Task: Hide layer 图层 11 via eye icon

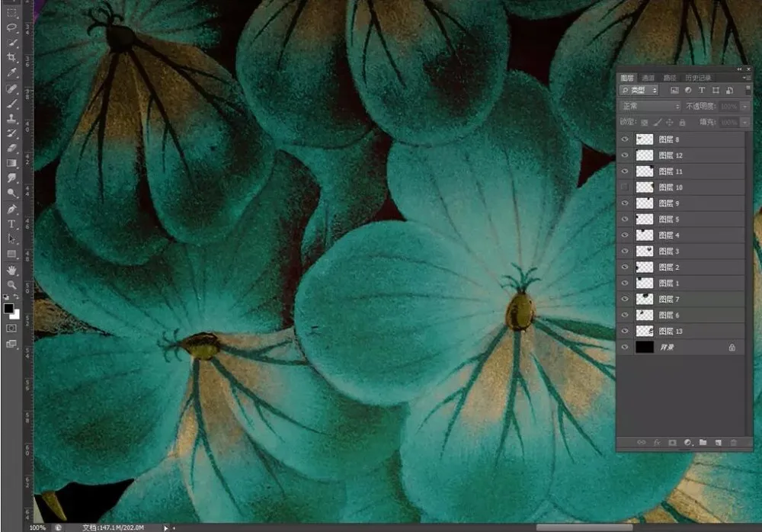Action: [x=625, y=171]
